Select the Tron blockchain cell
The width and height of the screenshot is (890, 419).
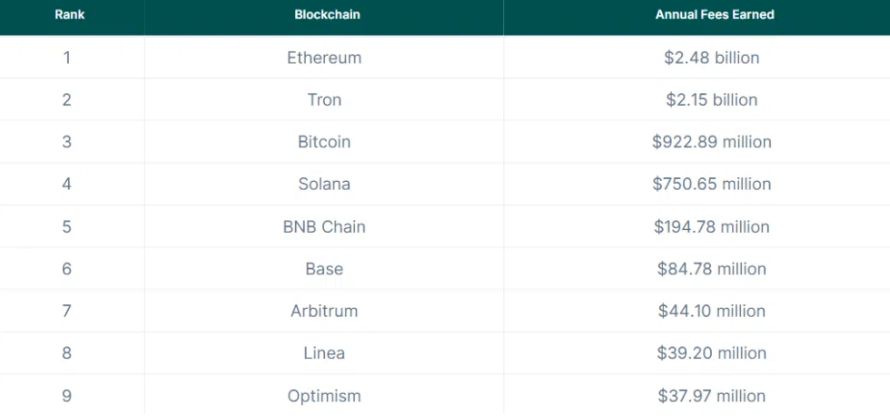[x=324, y=100]
